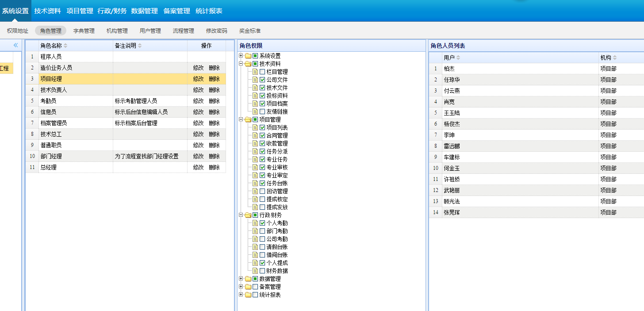Click 修改 for the 考勤员 role

point(198,101)
